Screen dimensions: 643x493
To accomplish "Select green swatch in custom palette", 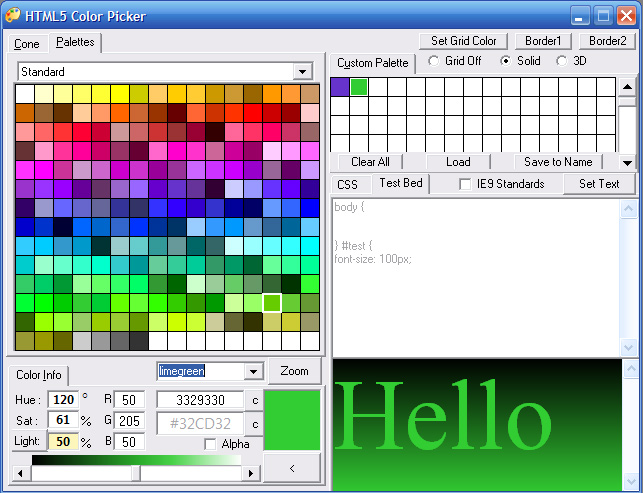I will pos(359,87).
